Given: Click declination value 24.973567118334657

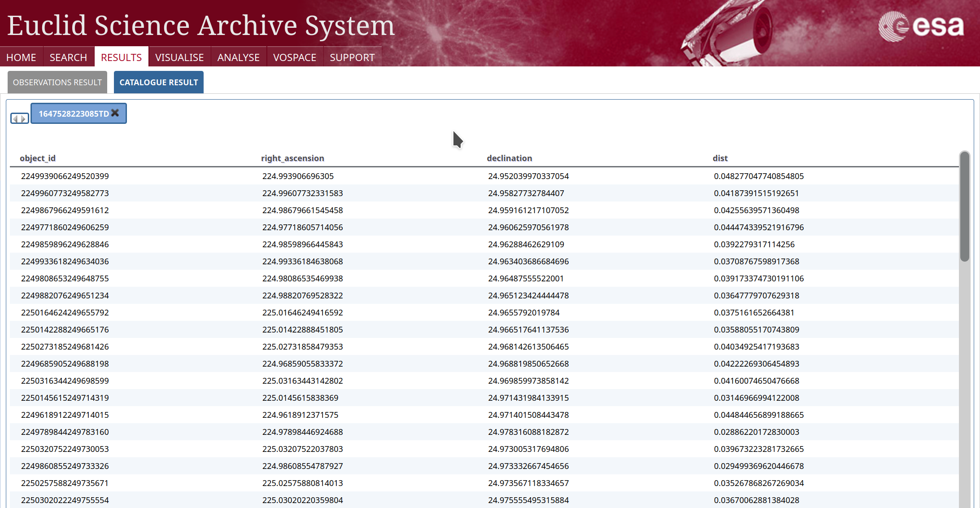Looking at the screenshot, I should click(x=528, y=483).
